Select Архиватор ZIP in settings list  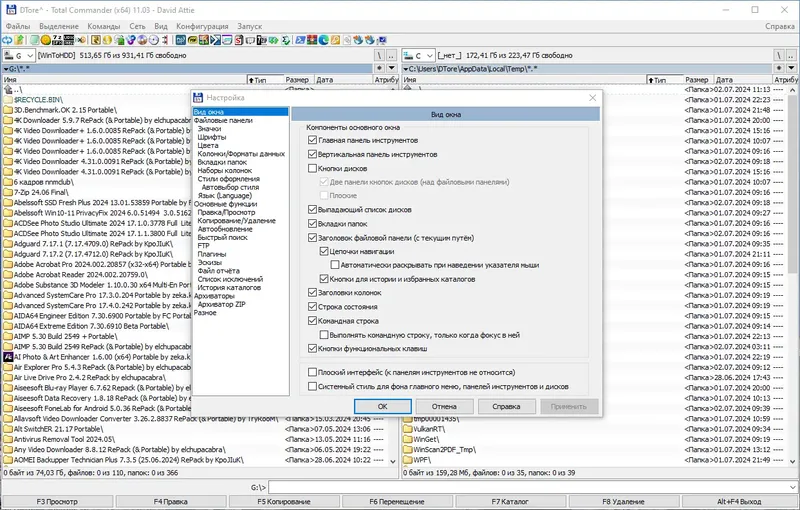pos(221,304)
